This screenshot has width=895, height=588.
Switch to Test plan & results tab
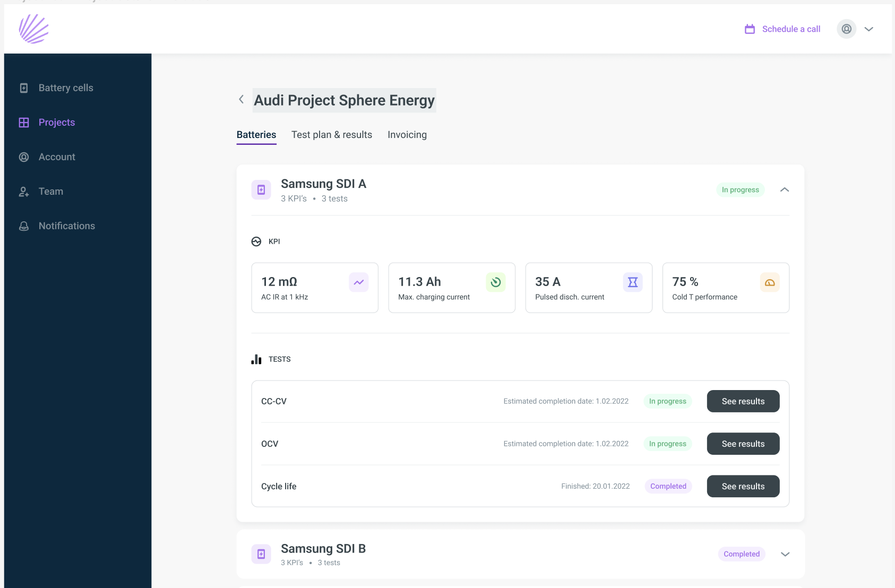(331, 134)
